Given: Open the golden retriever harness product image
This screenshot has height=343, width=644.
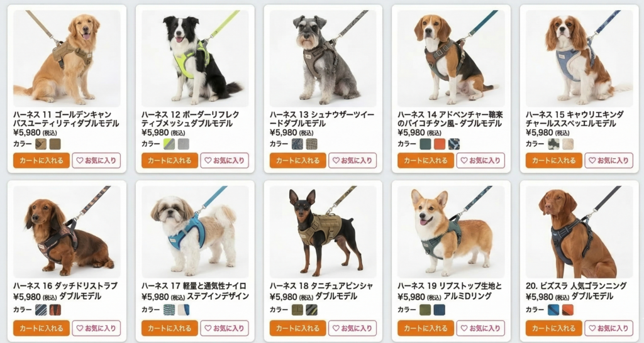Looking at the screenshot, I should (67, 58).
